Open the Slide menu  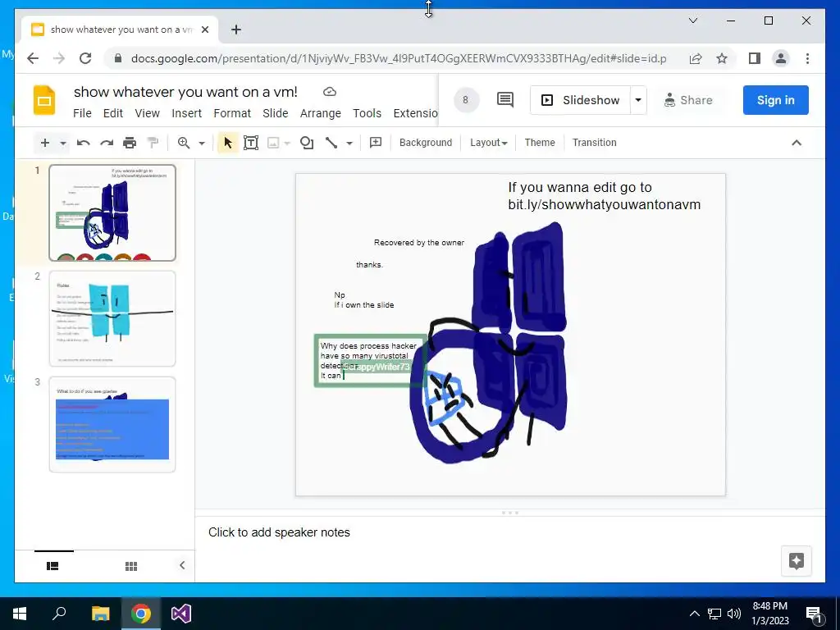click(276, 113)
